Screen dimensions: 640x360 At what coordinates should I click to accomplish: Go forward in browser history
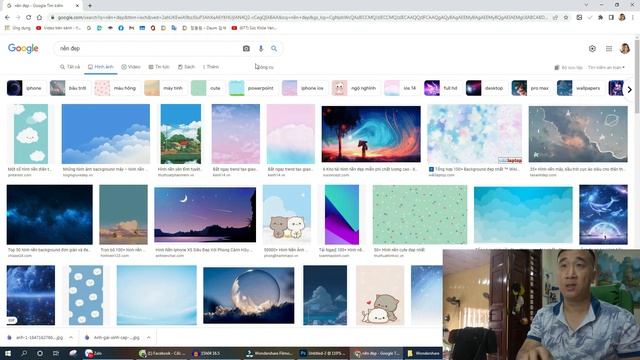click(18, 17)
